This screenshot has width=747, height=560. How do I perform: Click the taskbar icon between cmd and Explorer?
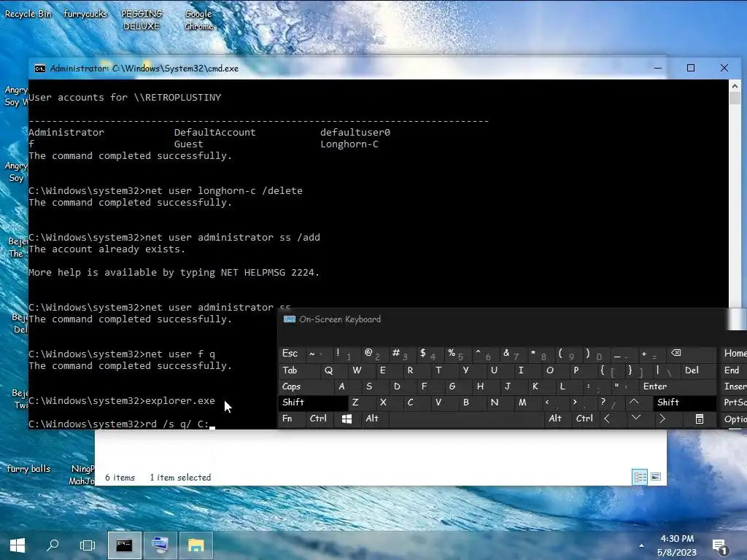click(160, 545)
